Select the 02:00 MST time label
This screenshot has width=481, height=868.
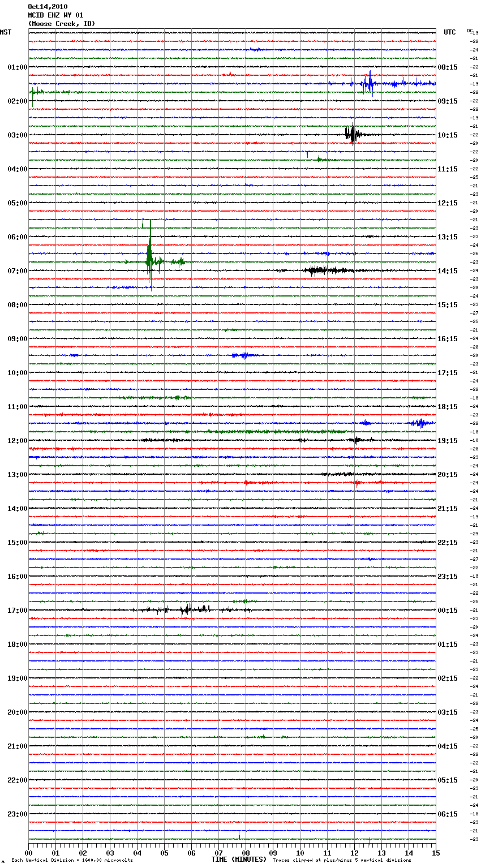[18, 101]
